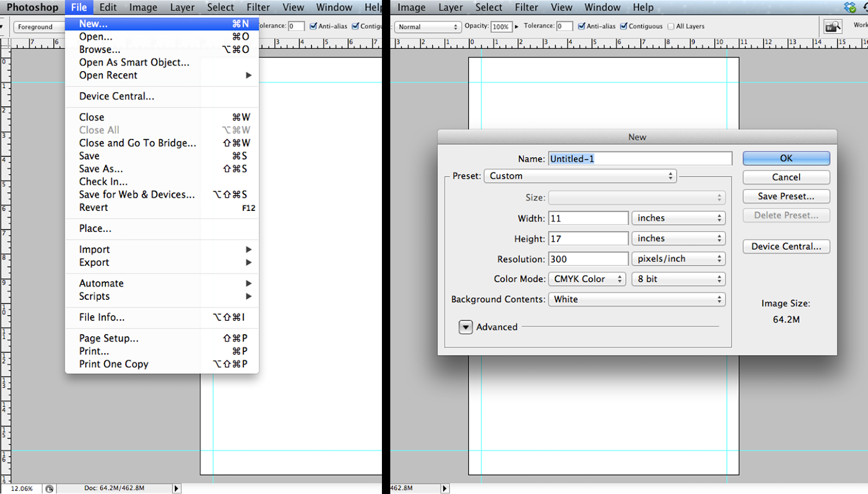Image resolution: width=868 pixels, height=494 pixels.
Task: Expand the Export submenu
Action: 162,262
